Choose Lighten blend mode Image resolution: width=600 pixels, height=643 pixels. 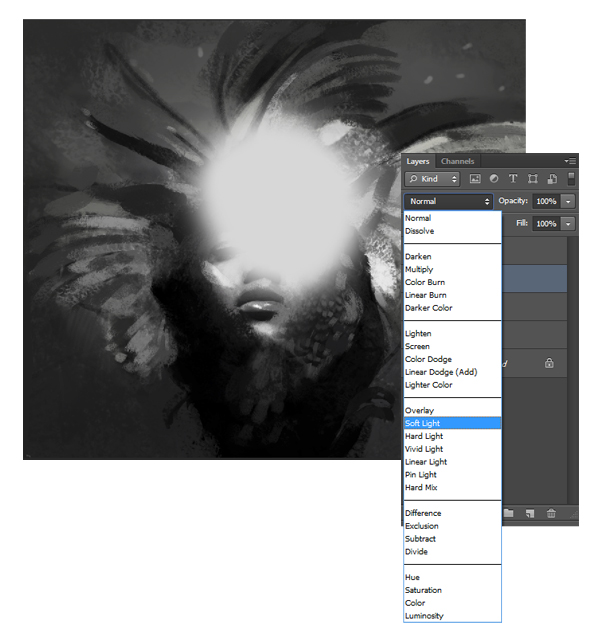452,334
